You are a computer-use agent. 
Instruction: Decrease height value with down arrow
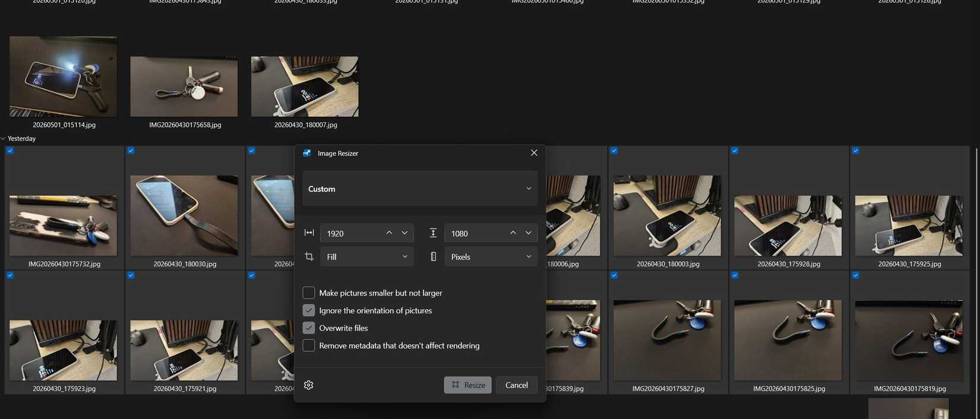pyautogui.click(x=528, y=233)
